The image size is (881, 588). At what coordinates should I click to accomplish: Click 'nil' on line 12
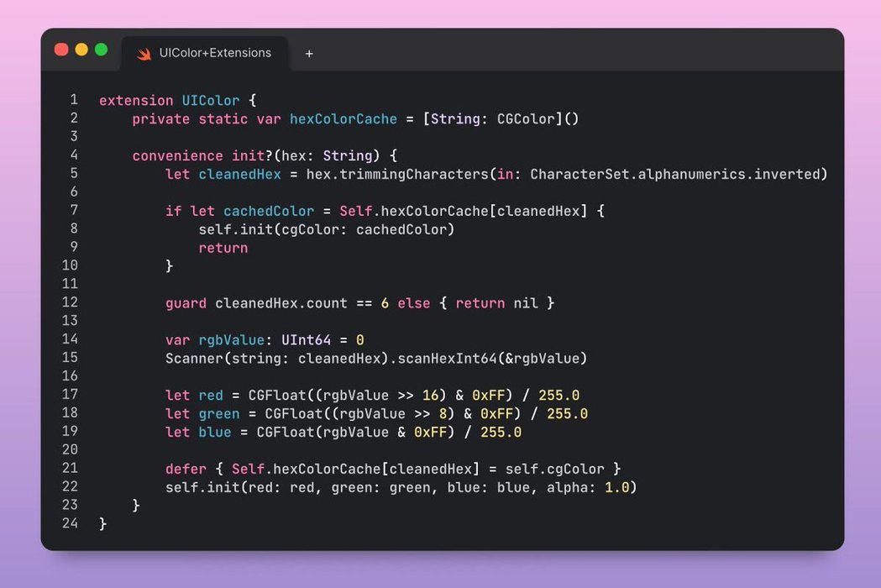(x=526, y=303)
